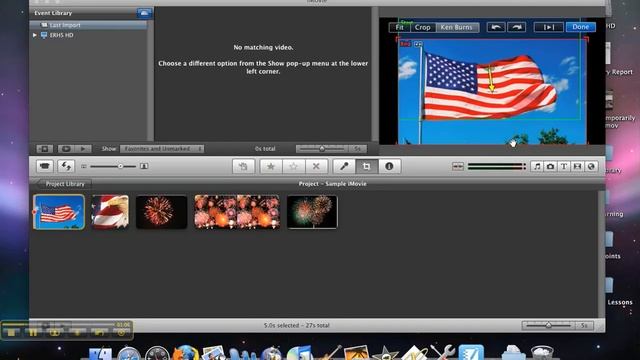Viewport: 640px width, 360px height.
Task: Adjust the clip thumbnail size slider
Action: click(114, 166)
